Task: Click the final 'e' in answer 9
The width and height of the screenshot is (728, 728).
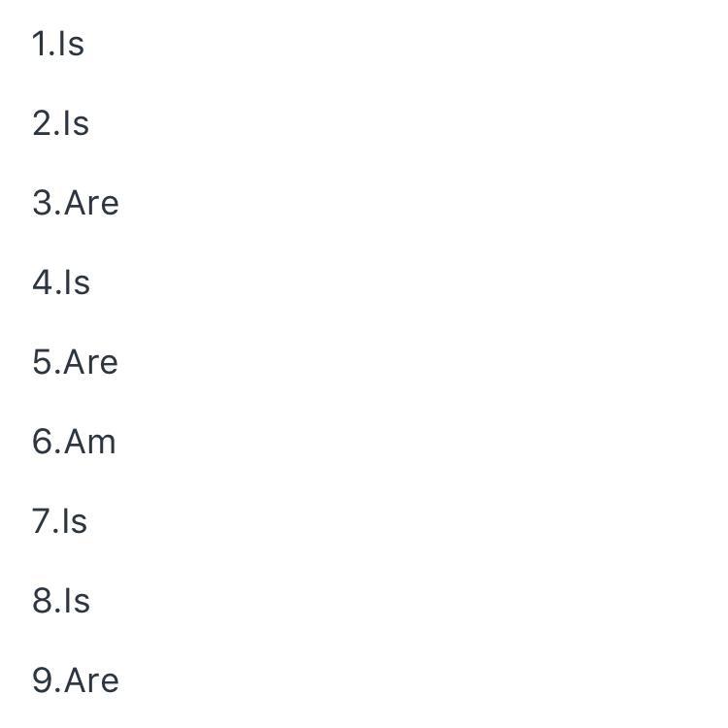Action: tap(111, 682)
